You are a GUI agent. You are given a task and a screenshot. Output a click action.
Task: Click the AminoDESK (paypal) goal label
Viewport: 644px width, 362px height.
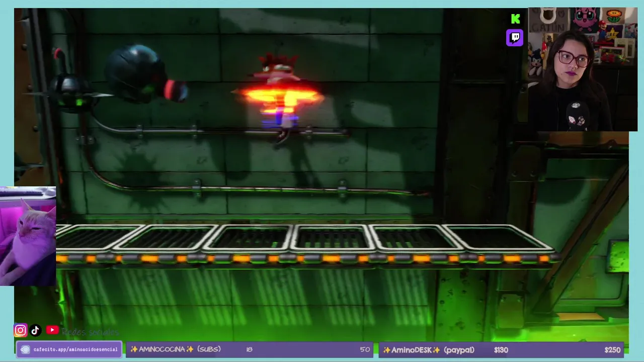click(429, 349)
